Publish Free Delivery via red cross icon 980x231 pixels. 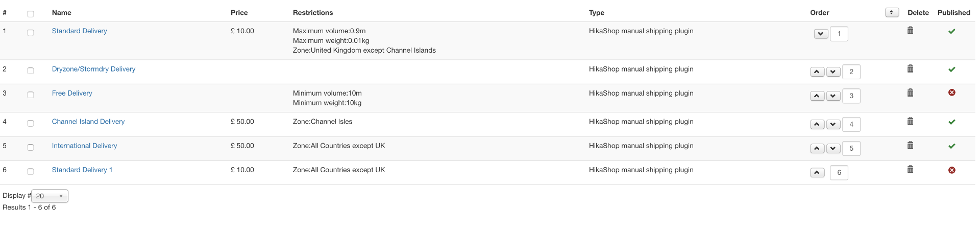point(952,93)
